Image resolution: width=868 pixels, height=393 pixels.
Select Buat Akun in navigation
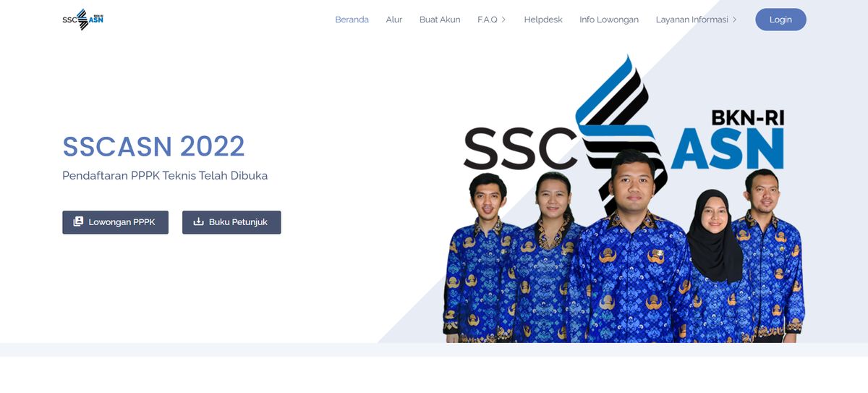[440, 20]
